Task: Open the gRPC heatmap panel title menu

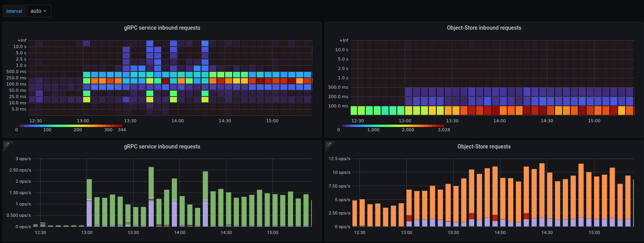Action: (x=162, y=28)
